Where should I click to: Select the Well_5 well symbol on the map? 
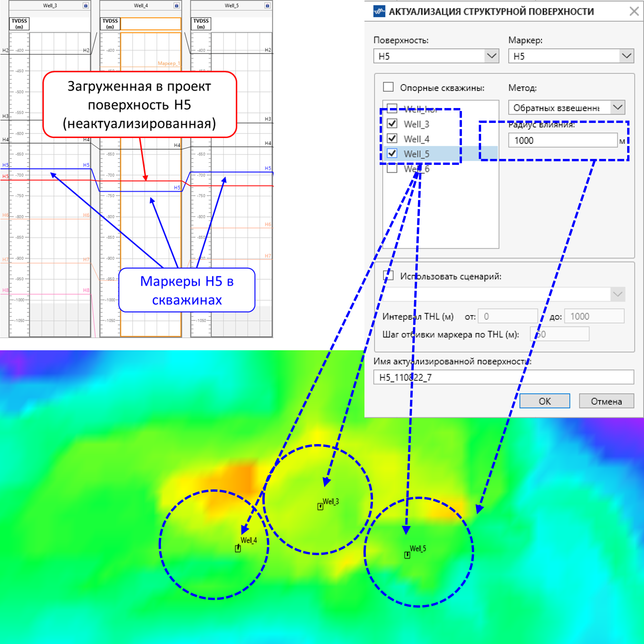coord(407,555)
